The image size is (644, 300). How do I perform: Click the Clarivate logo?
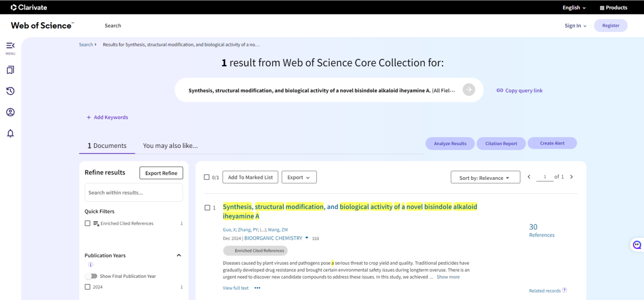[x=29, y=7]
